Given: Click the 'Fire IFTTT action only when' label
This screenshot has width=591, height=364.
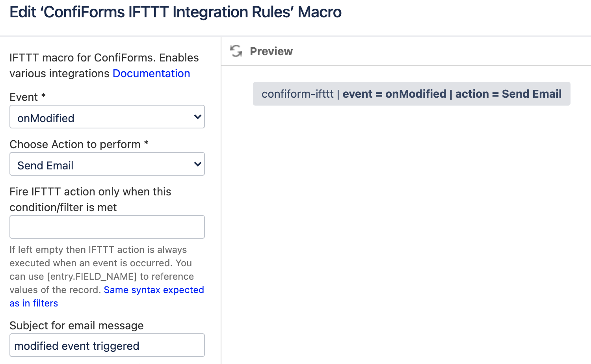Looking at the screenshot, I should (91, 199).
